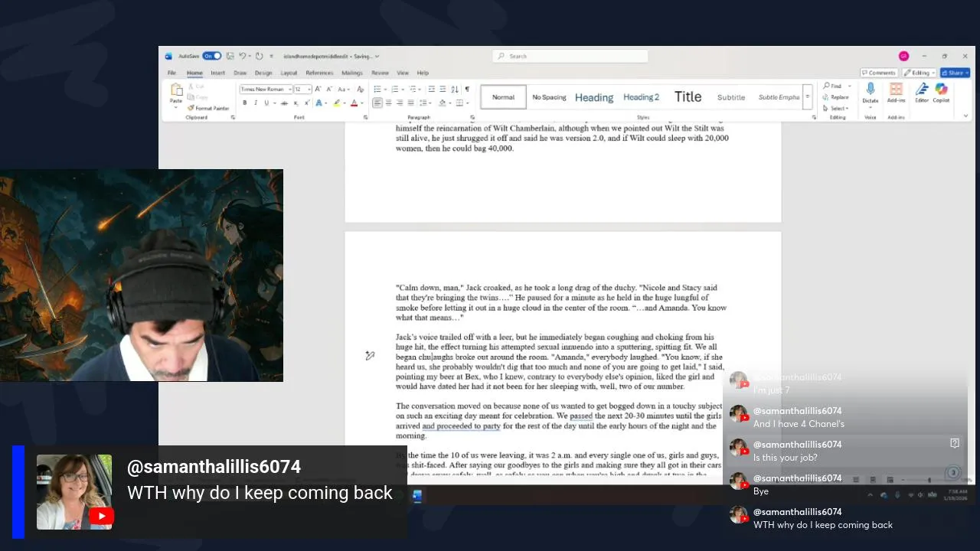Screen dimensions: 980x551
Task: Click the Save icon in title bar
Action: pos(230,56)
